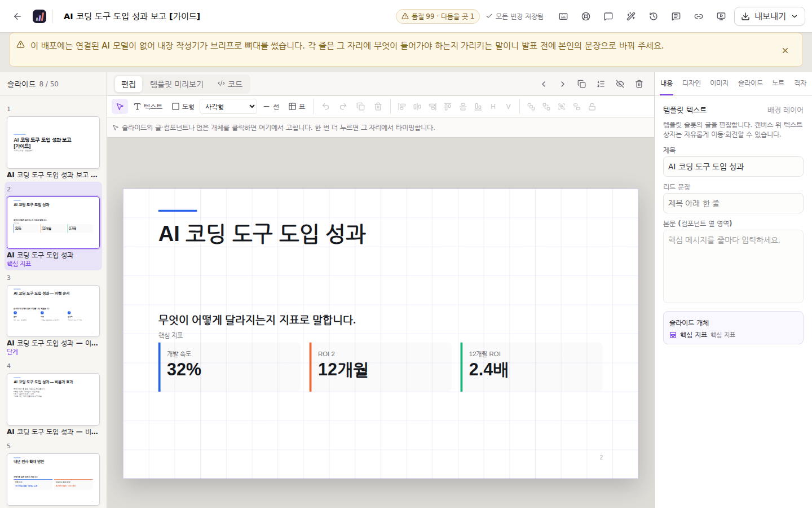Click the copy object icon in toolbar
Viewport: 812px width, 508px height.
pyautogui.click(x=361, y=107)
